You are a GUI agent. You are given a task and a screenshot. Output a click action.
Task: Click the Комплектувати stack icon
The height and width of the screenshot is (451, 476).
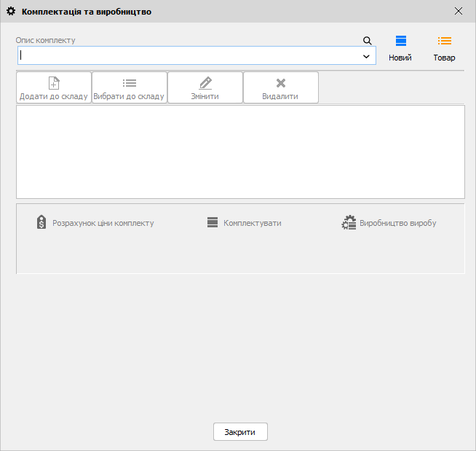[213, 223]
